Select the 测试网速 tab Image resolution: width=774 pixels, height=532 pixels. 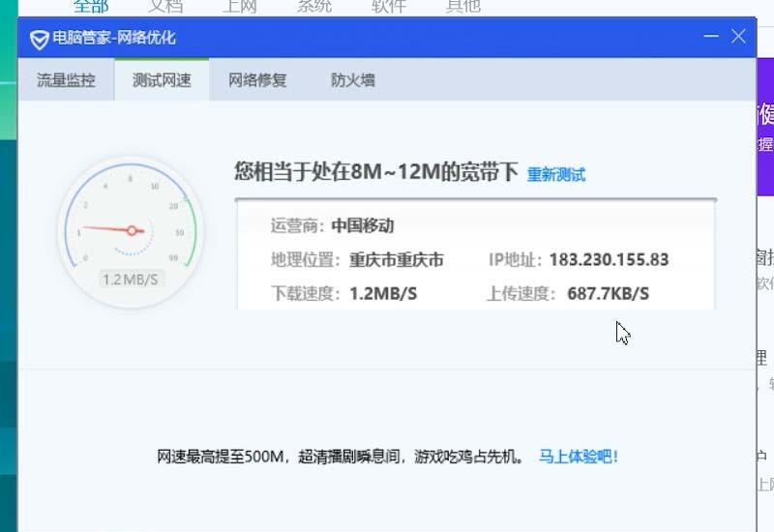(162, 80)
